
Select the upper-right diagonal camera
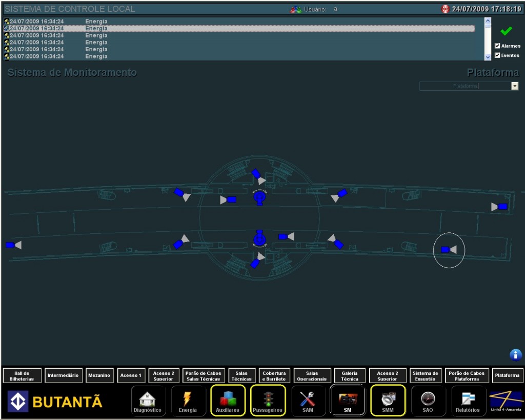339,195
